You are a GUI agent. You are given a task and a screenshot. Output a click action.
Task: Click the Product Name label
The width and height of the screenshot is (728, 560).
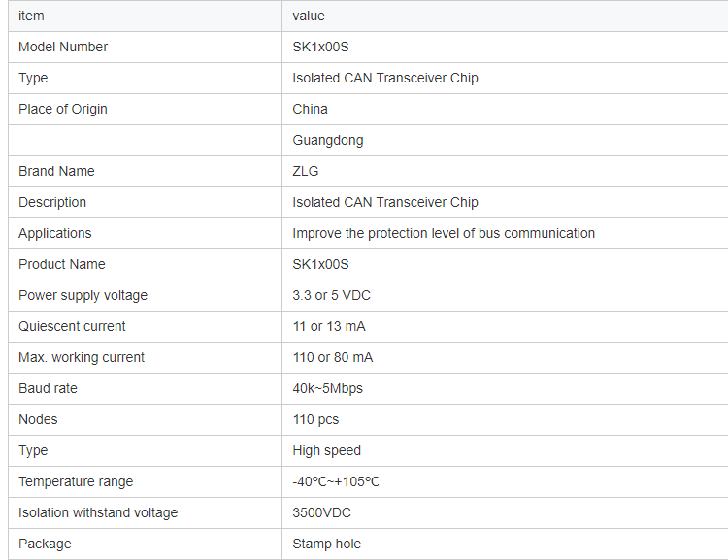pos(62,264)
